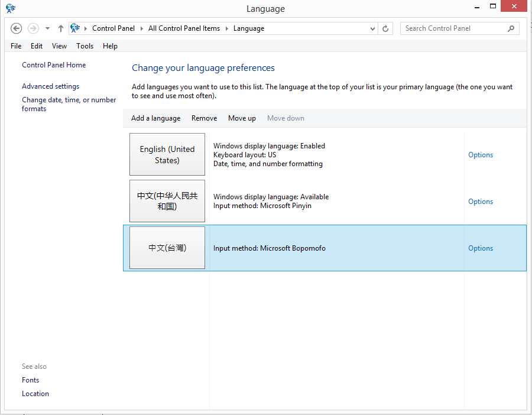Open Change date, time, or number formats
This screenshot has width=532, height=415.
tap(69, 104)
